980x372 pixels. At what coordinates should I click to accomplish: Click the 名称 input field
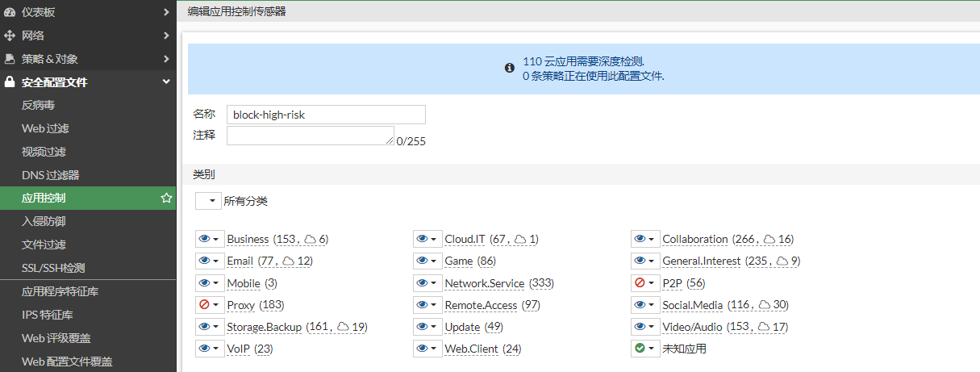326,115
